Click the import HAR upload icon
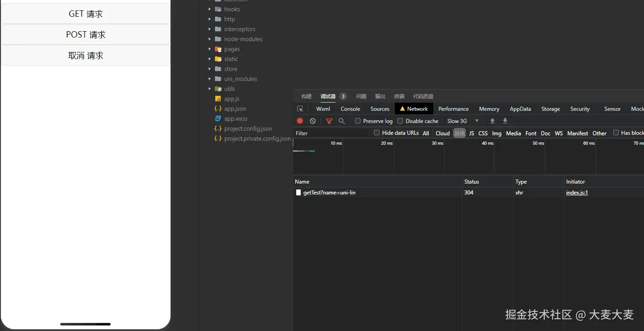The image size is (644, 331). pos(492,121)
